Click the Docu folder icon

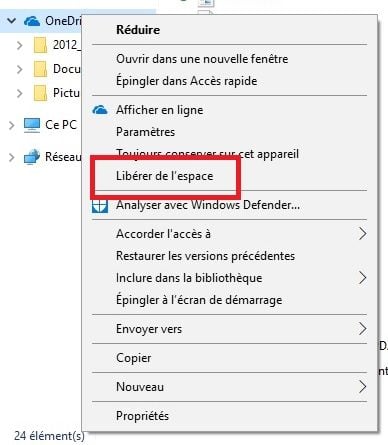click(x=40, y=69)
